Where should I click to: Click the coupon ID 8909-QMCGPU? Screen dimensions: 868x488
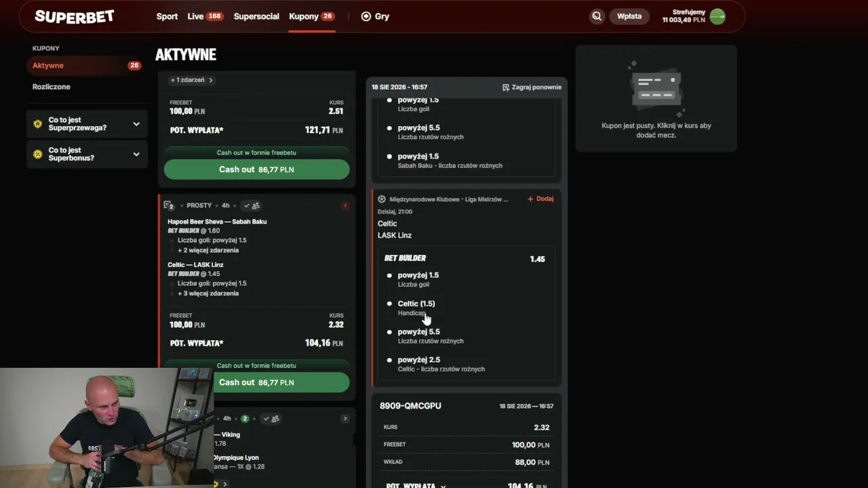tap(410, 406)
